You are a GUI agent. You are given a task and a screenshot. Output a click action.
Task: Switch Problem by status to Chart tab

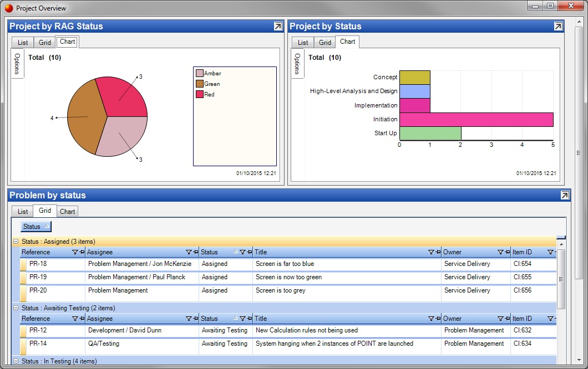[x=68, y=211]
